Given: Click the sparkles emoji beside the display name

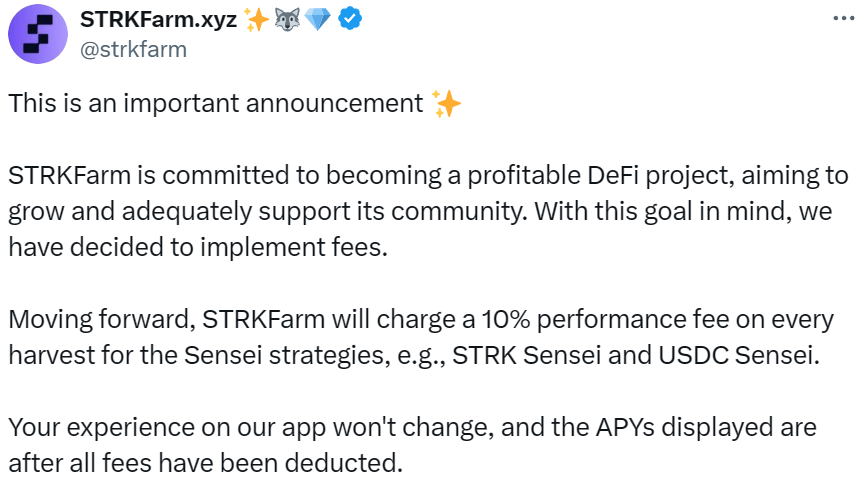Looking at the screenshot, I should coord(258,20).
